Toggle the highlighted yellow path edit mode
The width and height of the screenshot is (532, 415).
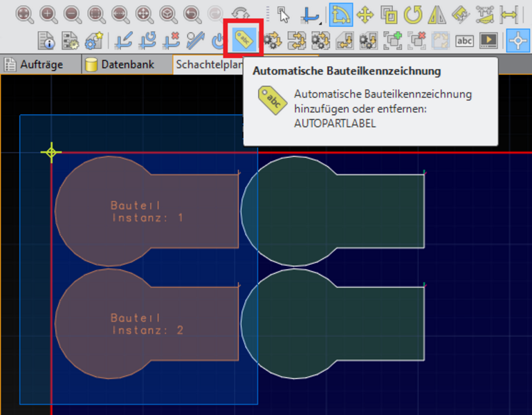pos(340,14)
